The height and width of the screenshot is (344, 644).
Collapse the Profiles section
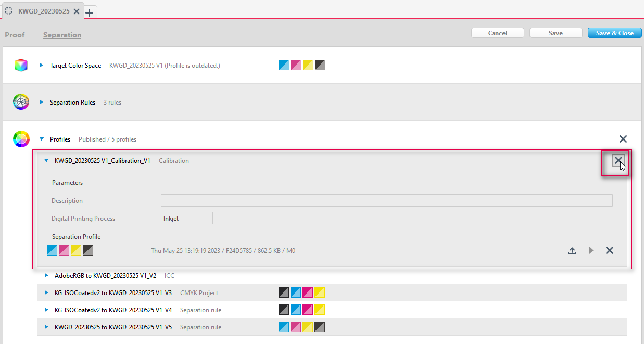[42, 139]
